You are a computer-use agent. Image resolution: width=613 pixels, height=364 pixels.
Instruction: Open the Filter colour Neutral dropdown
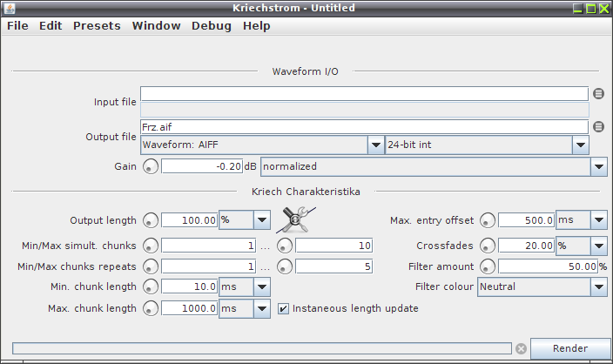pos(542,287)
